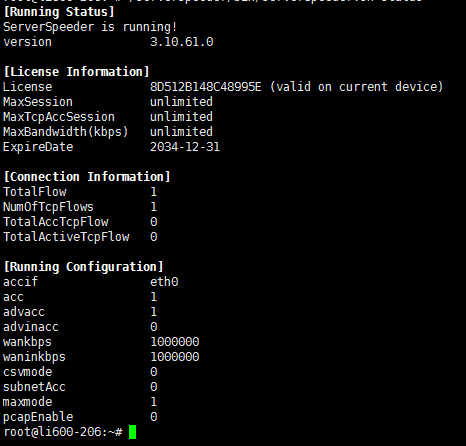
Task: Click the [License Information] heading
Action: tap(76, 72)
